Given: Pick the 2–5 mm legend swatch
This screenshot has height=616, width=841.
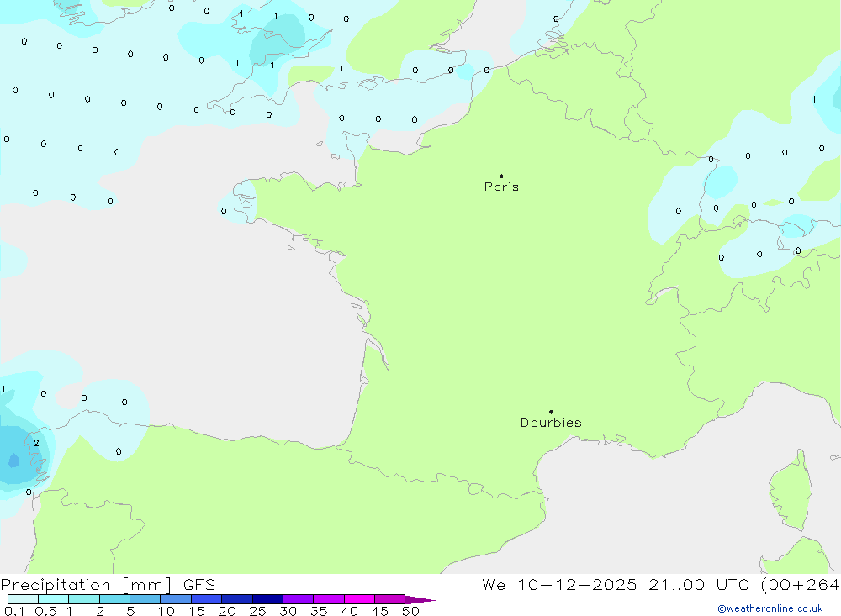Looking at the screenshot, I should tap(114, 599).
